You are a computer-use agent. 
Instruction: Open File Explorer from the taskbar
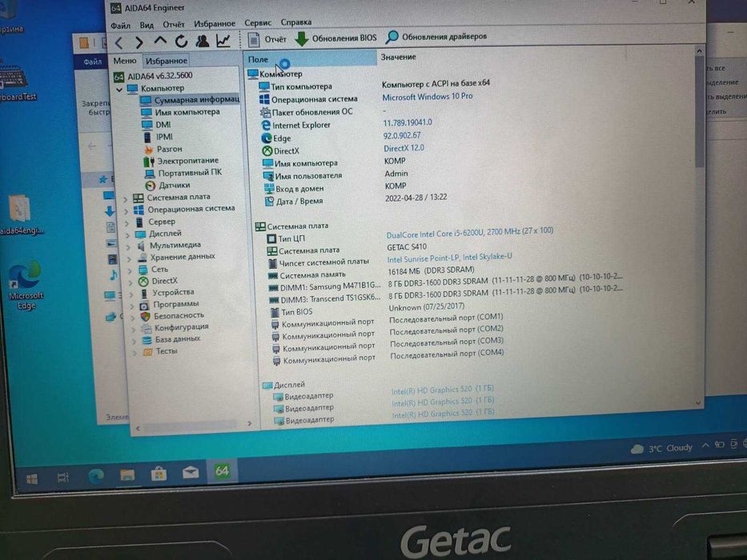pyautogui.click(x=127, y=474)
